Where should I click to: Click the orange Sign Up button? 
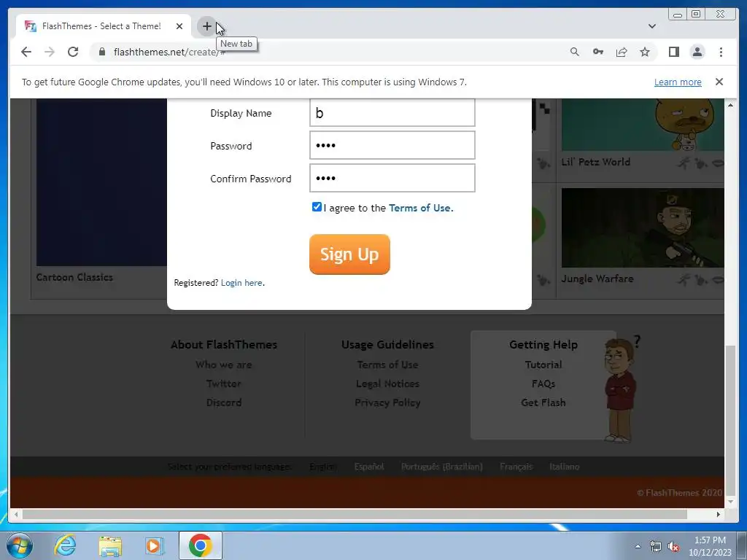[x=349, y=254]
